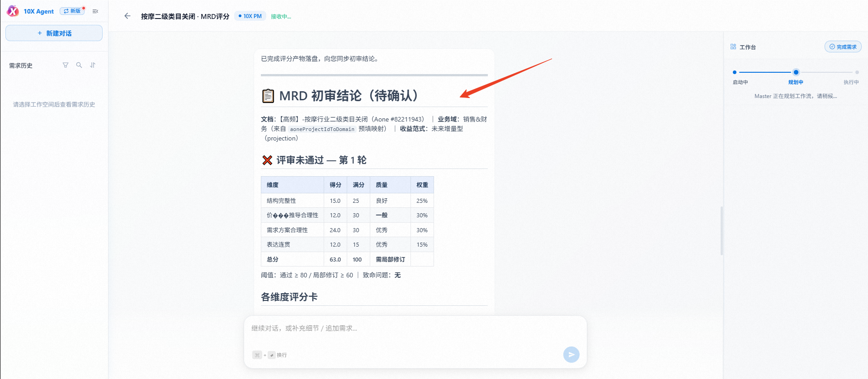This screenshot has width=868, height=379.
Task: Click the 满分 column header
Action: (359, 185)
